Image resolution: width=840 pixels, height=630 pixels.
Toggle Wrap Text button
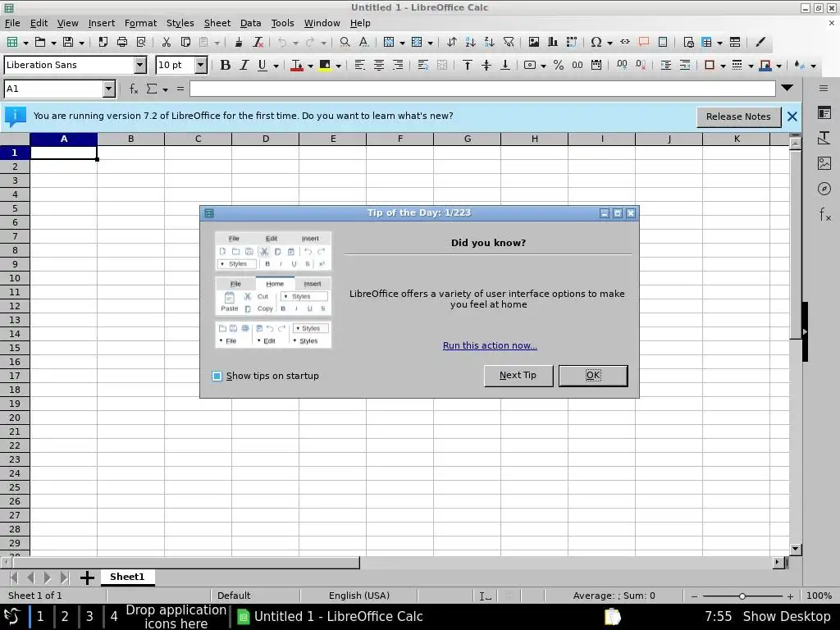click(422, 65)
